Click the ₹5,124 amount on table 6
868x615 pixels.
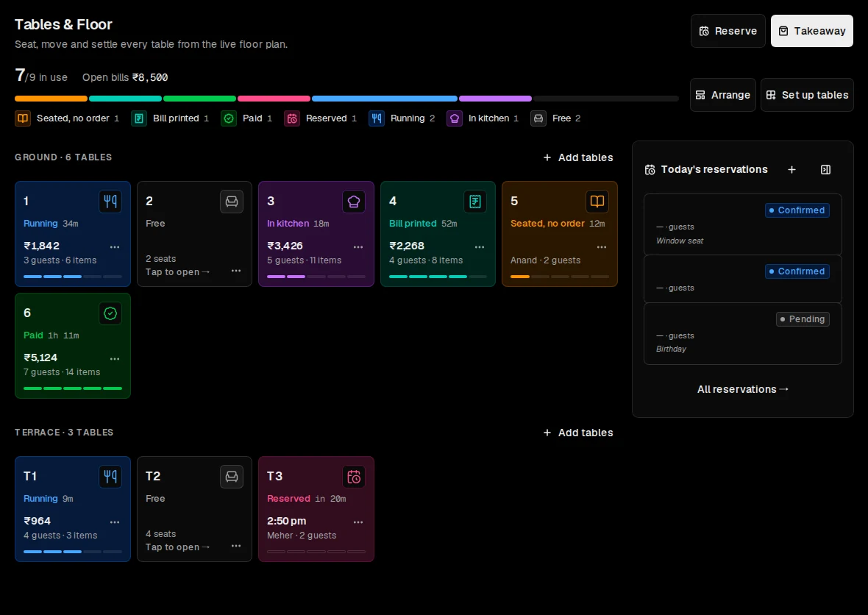click(x=40, y=358)
